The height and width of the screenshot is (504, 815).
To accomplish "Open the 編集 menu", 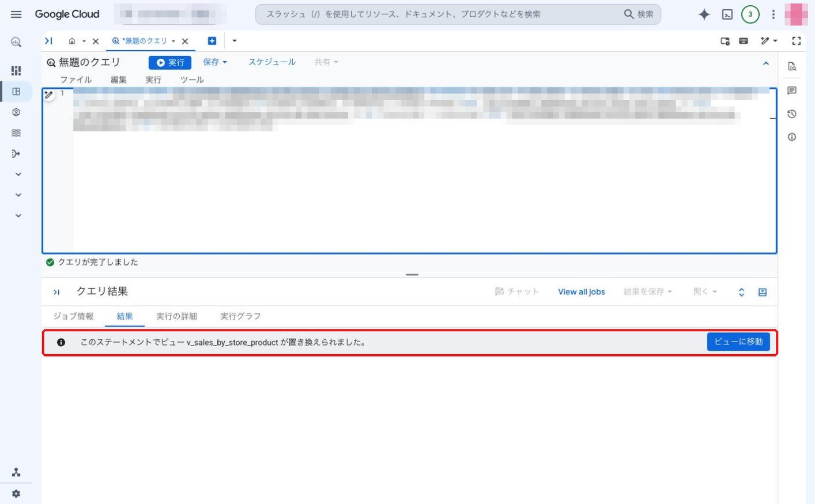I will click(x=119, y=80).
